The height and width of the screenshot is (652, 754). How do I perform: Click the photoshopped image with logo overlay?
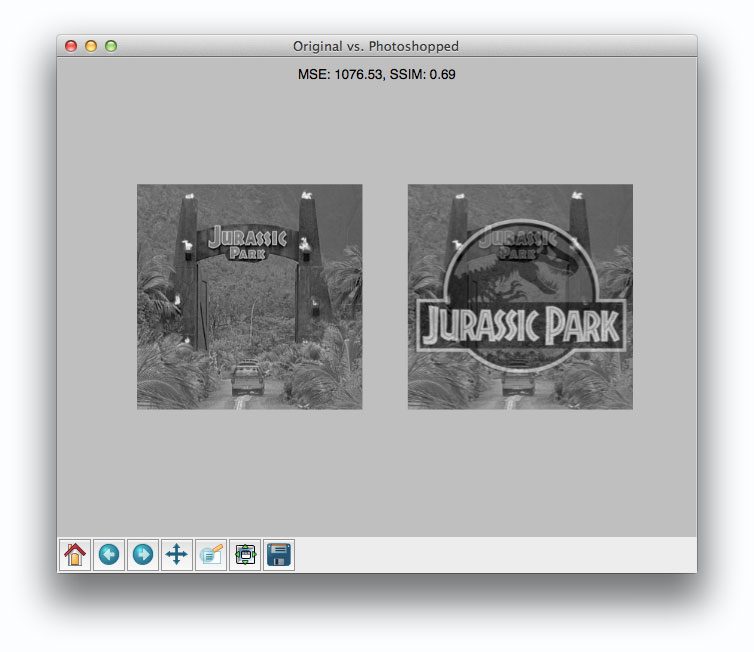pos(520,297)
